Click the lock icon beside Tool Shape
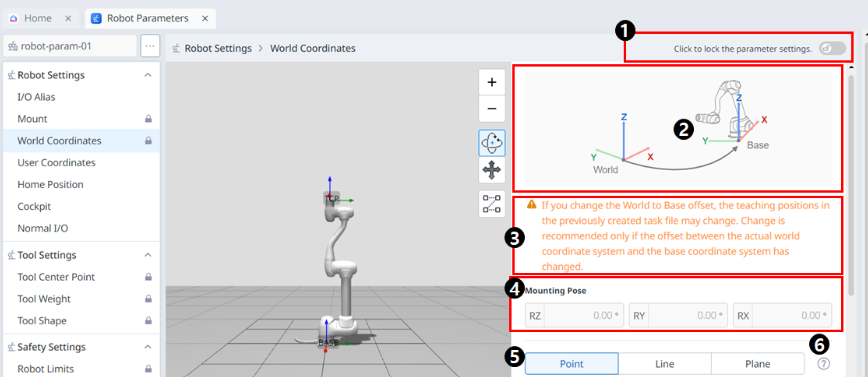 [x=148, y=321]
